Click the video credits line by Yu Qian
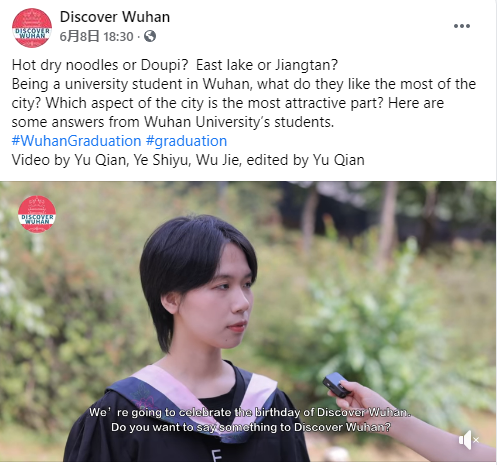 pos(188,160)
